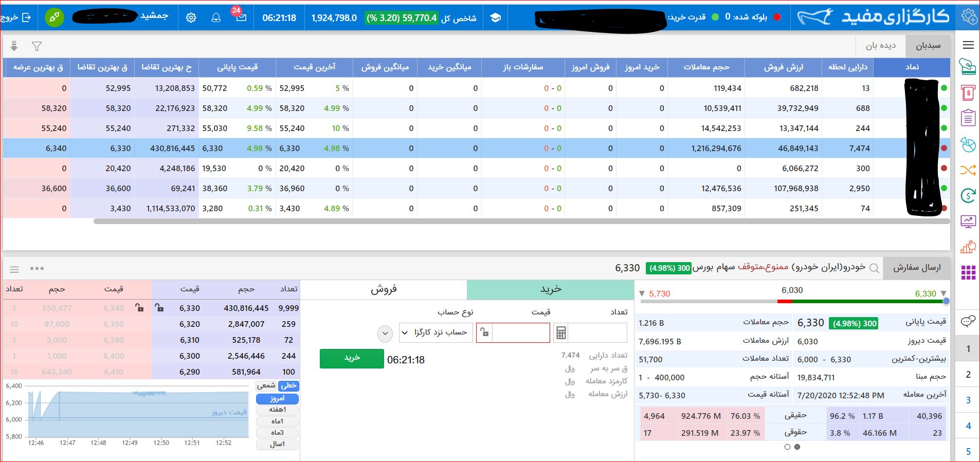Image resolution: width=980 pixels, height=462 pixels.
Task: Select the 3ماه chart range
Action: (x=277, y=433)
